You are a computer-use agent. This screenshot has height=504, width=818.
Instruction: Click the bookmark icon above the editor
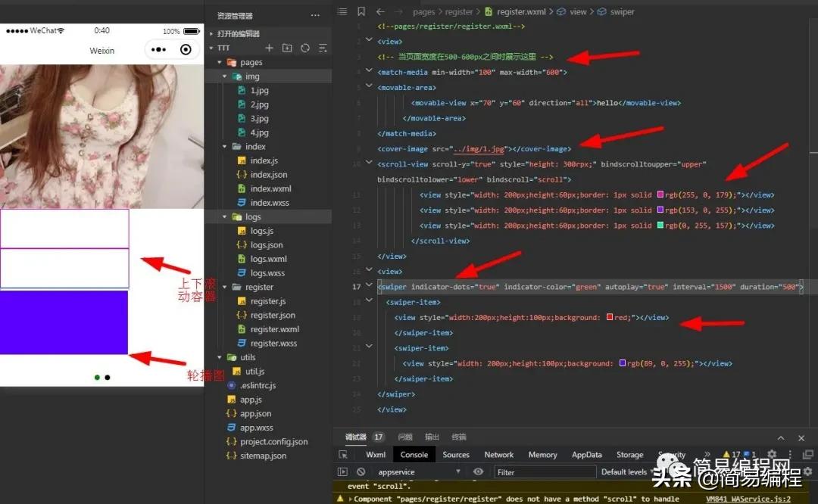coord(361,11)
